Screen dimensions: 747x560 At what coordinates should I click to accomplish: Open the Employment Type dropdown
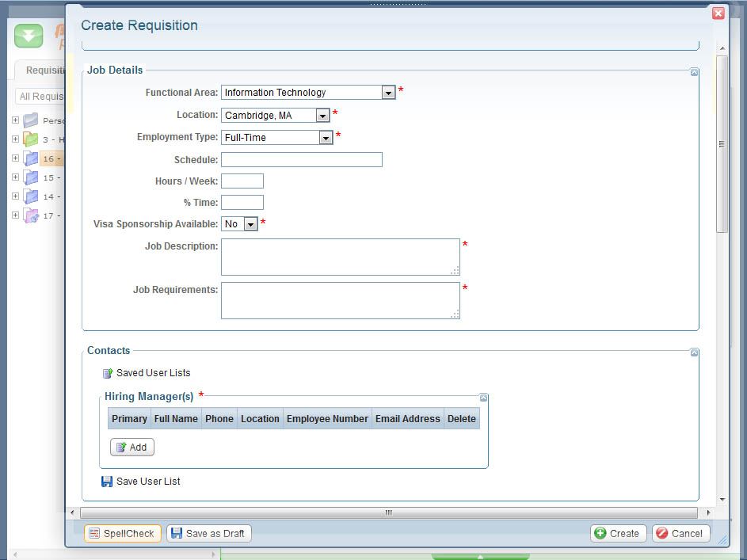pyautogui.click(x=325, y=138)
